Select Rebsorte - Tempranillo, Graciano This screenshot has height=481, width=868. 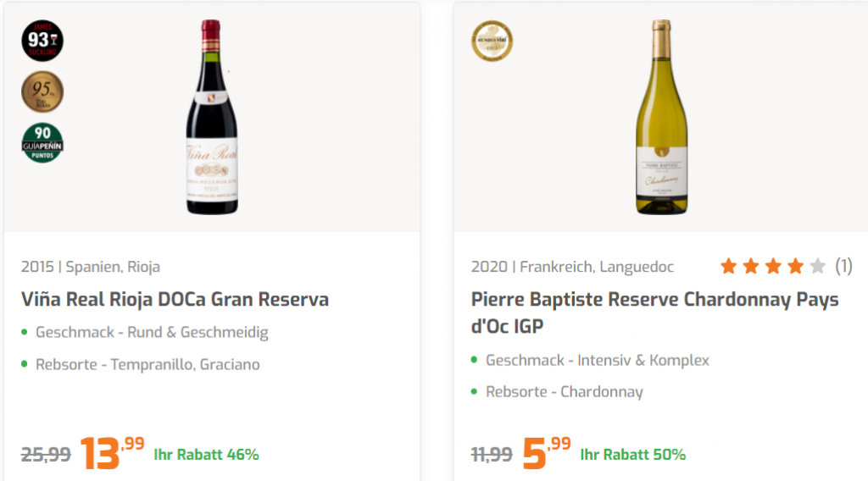(147, 365)
